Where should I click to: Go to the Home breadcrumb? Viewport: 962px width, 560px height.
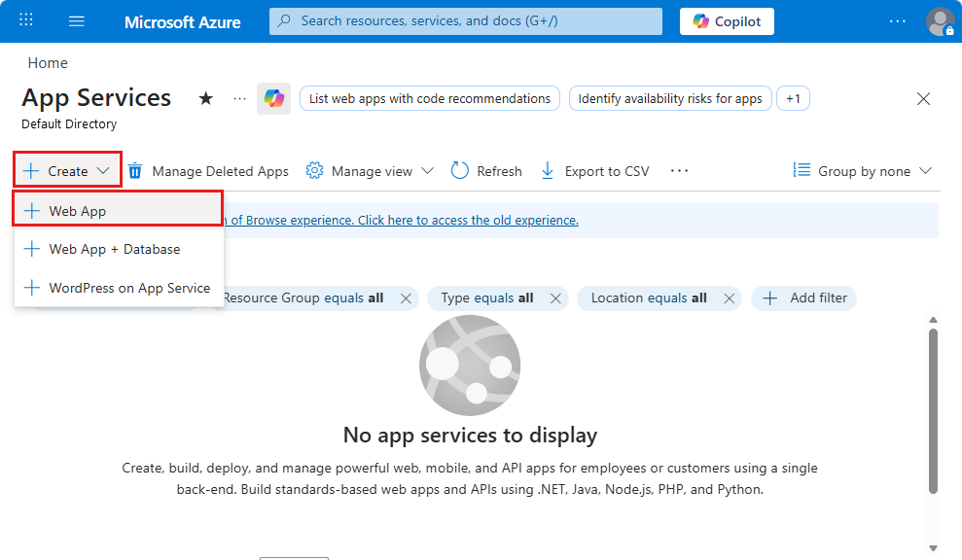tap(48, 62)
